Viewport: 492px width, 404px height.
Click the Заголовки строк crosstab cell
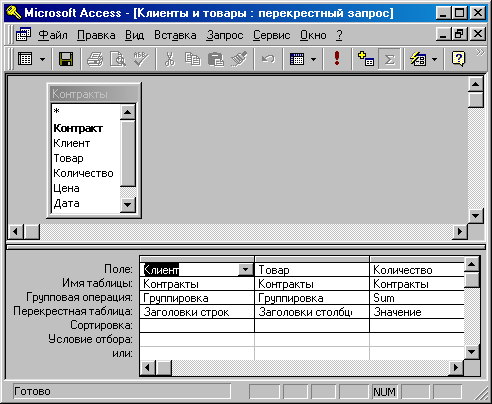tap(197, 312)
